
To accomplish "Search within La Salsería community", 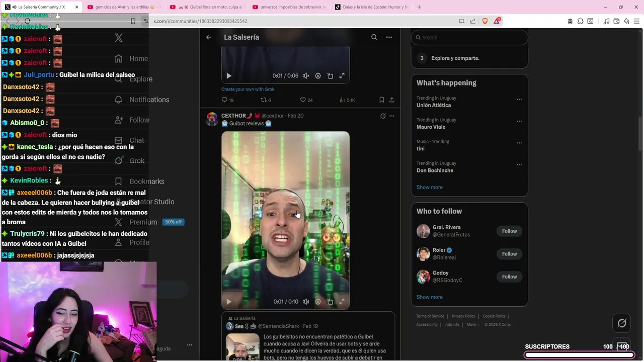I will (374, 37).
